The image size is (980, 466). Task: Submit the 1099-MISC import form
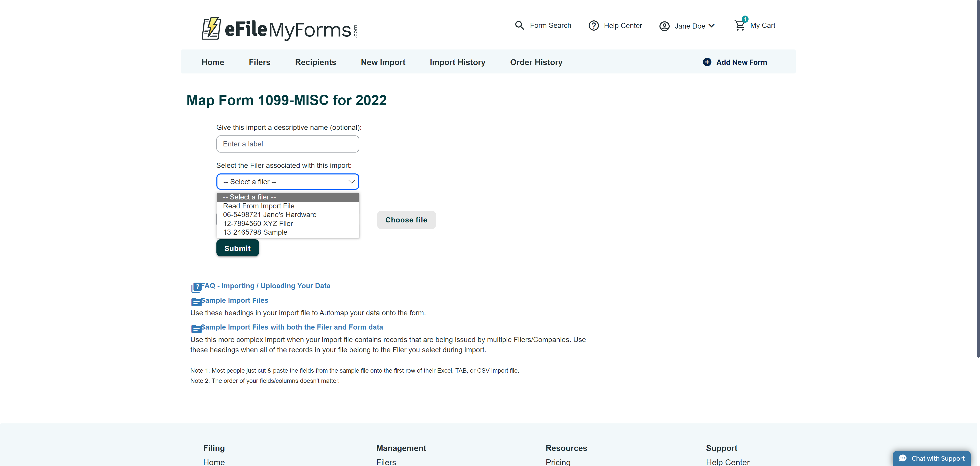237,248
